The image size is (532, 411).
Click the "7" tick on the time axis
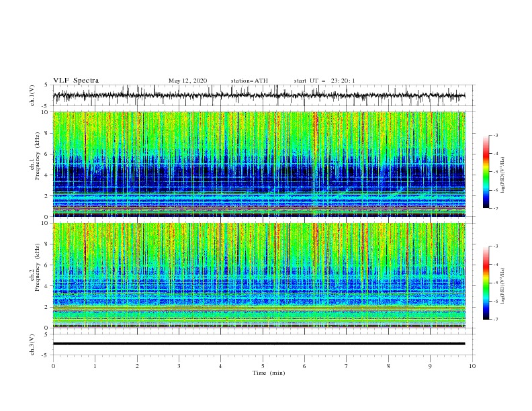[347, 366]
